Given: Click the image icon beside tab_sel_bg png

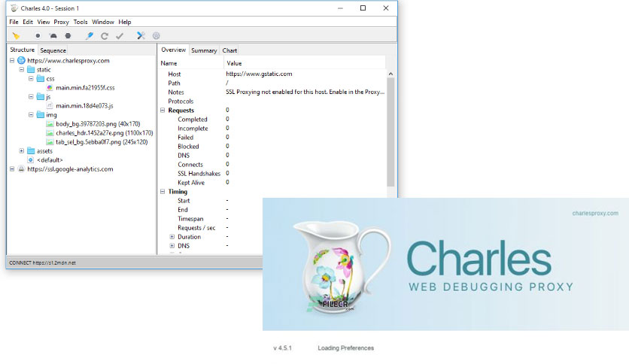Looking at the screenshot, I should tap(50, 142).
